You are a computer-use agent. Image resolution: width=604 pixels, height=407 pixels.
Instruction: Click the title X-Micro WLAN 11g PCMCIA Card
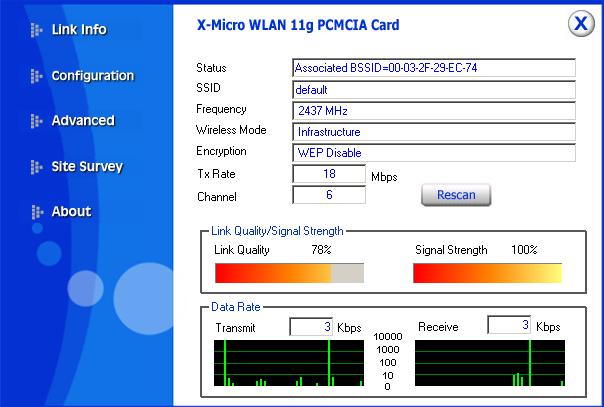[298, 25]
